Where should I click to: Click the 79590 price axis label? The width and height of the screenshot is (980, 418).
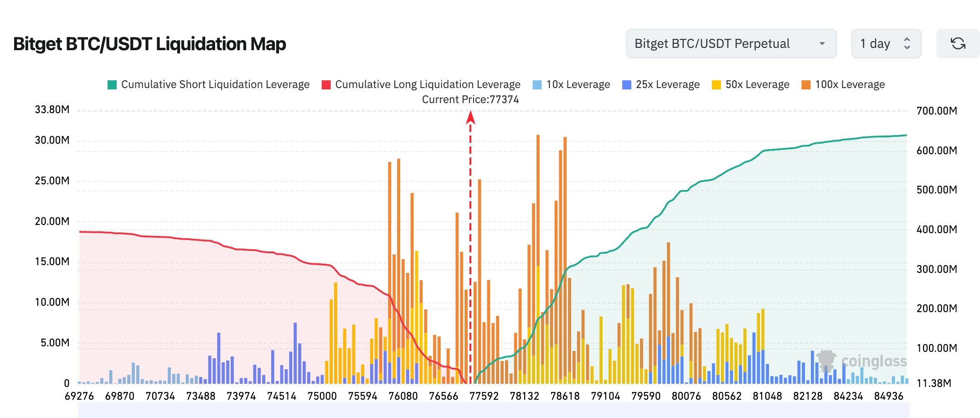[646, 396]
